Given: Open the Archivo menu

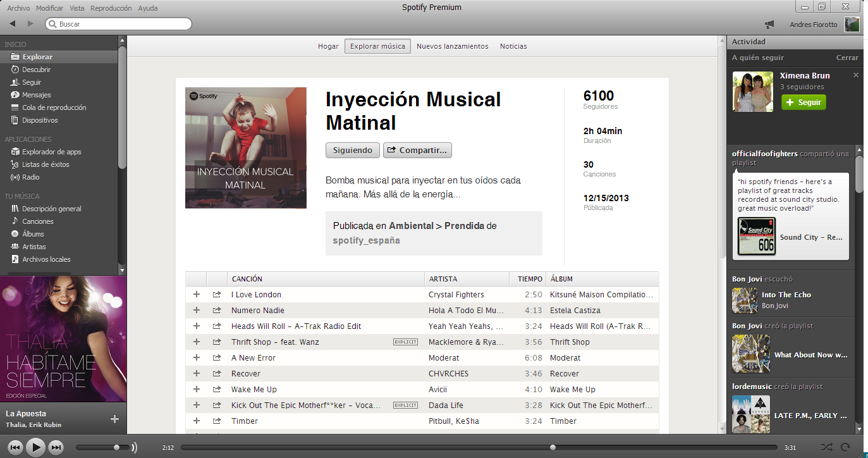Looking at the screenshot, I should (x=18, y=8).
